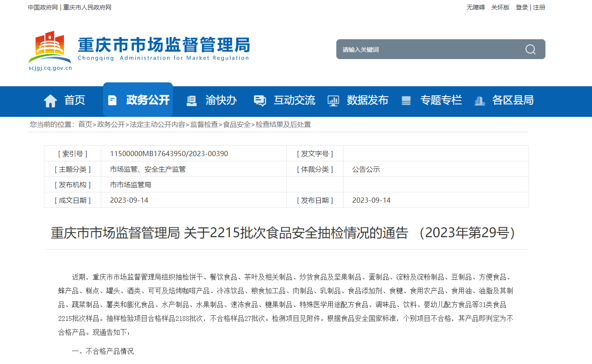This screenshot has height=364, width=592.
Task: Click the document icon beside 政务公开
Action: [112, 100]
